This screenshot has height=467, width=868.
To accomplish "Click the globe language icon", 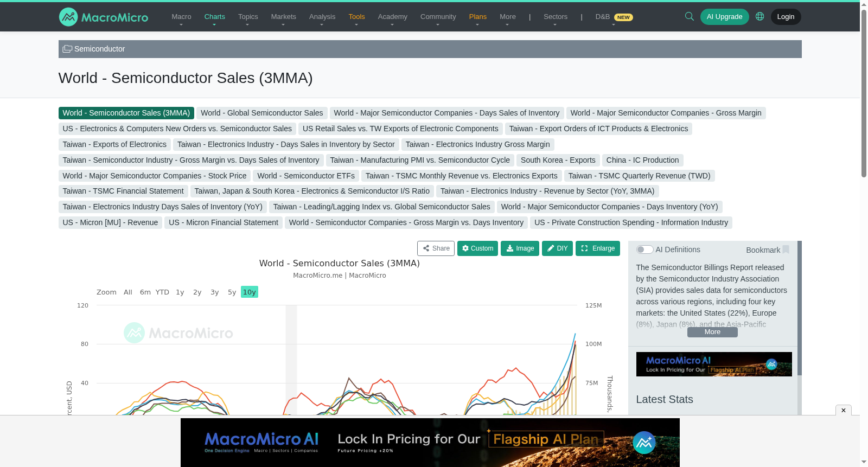I will [x=760, y=16].
